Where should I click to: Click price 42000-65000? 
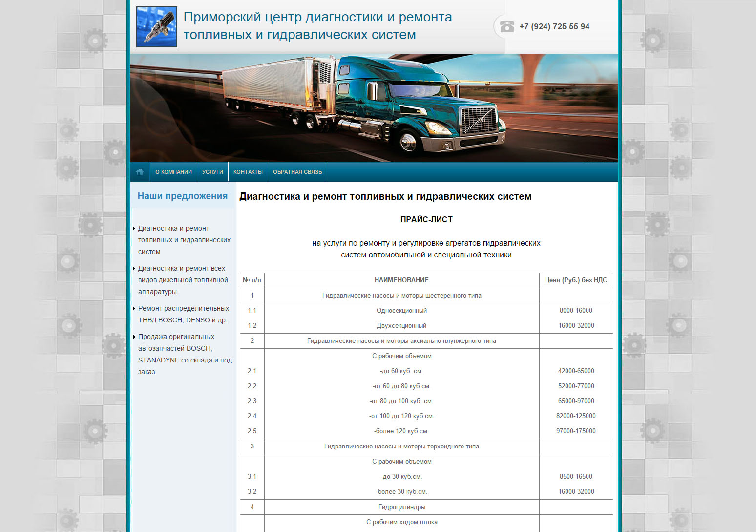(576, 371)
